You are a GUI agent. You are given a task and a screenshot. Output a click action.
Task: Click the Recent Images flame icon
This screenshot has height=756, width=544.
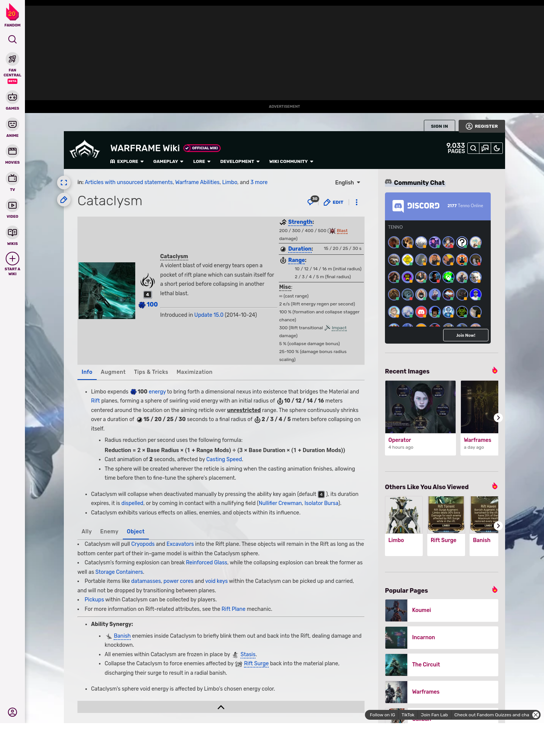pyautogui.click(x=495, y=370)
